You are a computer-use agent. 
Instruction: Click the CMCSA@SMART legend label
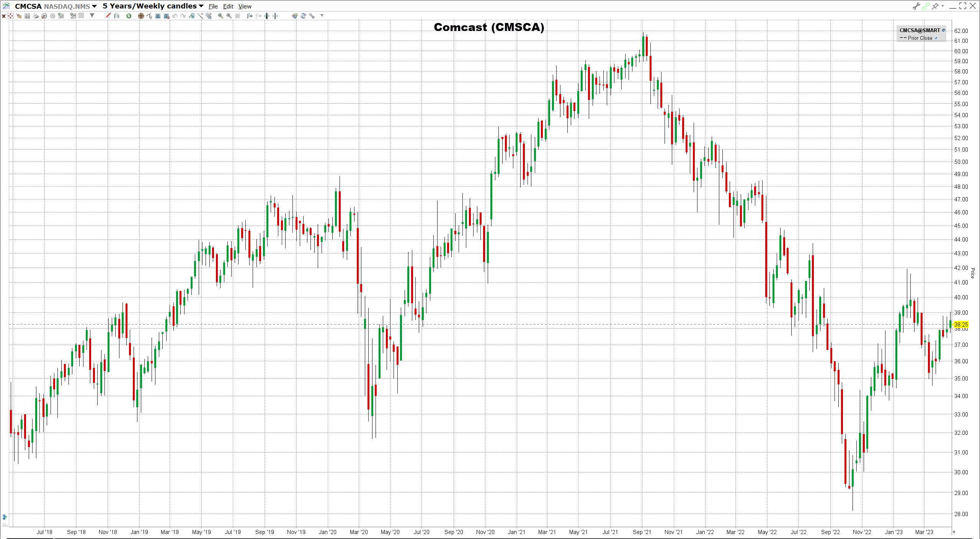click(x=920, y=30)
